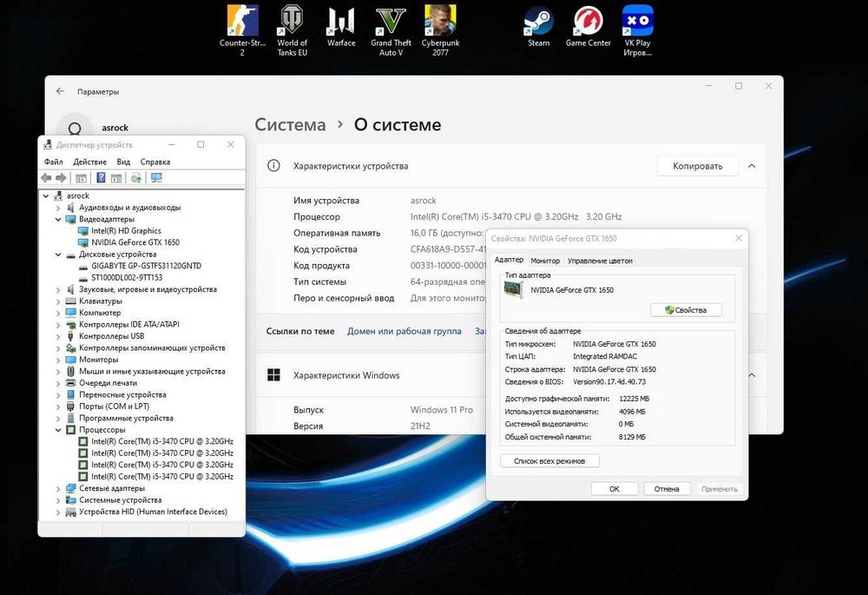The height and width of the screenshot is (595, 868).
Task: Click Список всех режимов button
Action: point(549,461)
